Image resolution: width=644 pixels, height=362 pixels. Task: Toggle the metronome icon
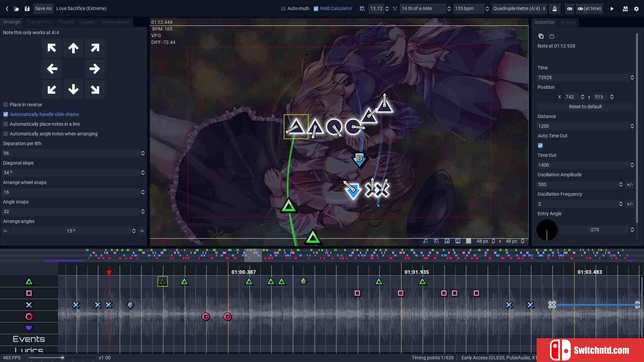pos(555,9)
